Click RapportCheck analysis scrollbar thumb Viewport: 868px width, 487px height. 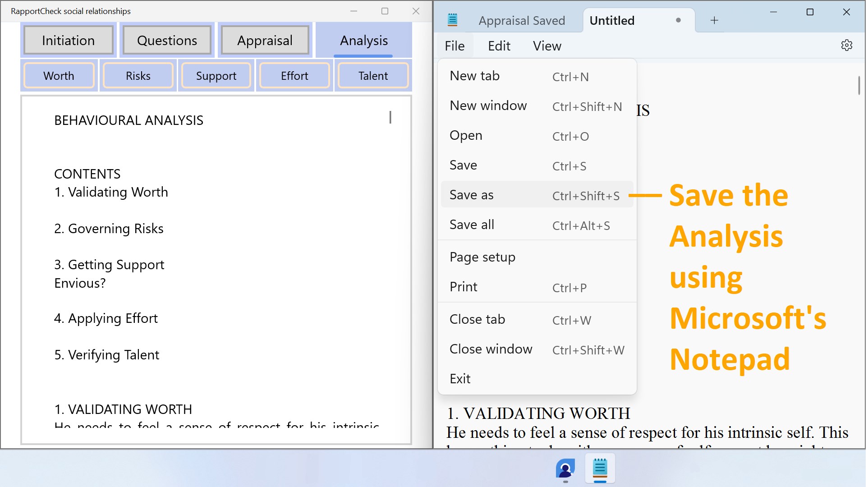[390, 118]
